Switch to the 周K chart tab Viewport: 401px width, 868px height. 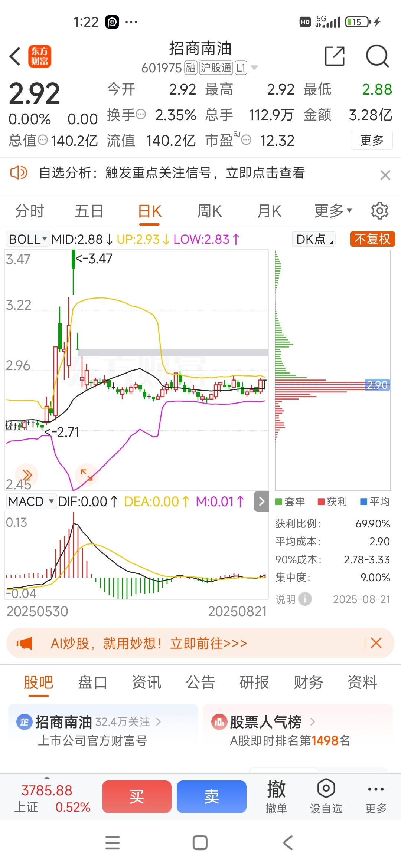pyautogui.click(x=209, y=211)
